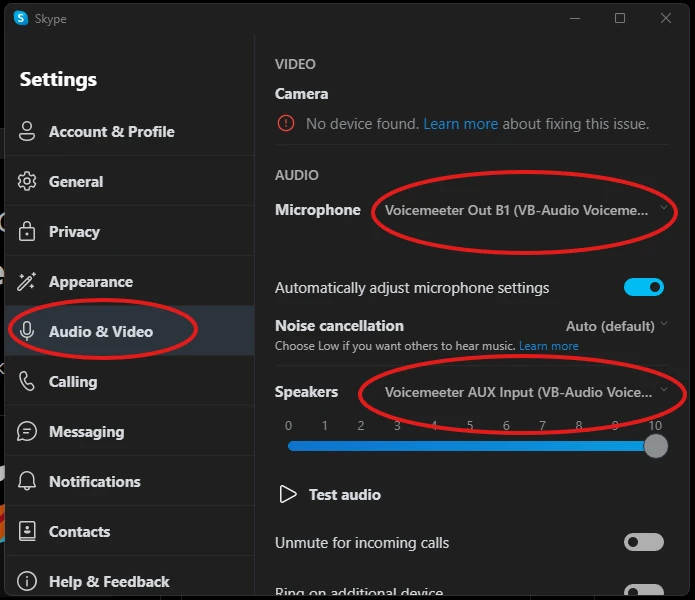Screen dimensions: 695x600
Task: Click the Settings heading
Action: [58, 79]
